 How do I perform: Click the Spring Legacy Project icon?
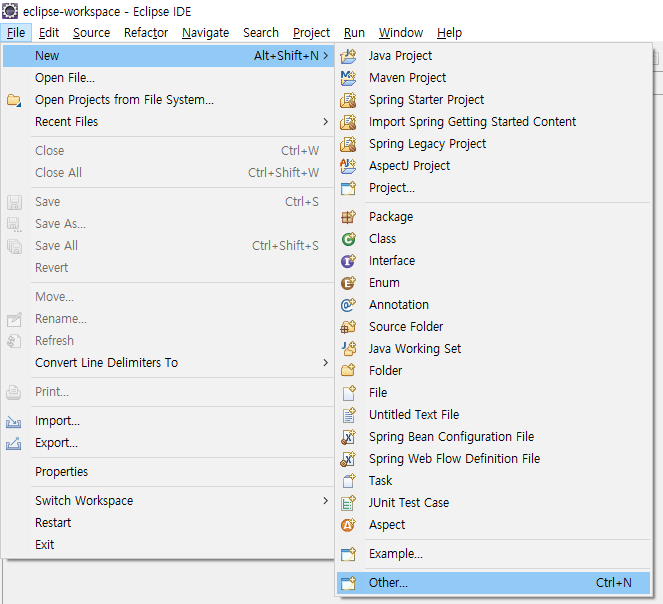coord(348,144)
